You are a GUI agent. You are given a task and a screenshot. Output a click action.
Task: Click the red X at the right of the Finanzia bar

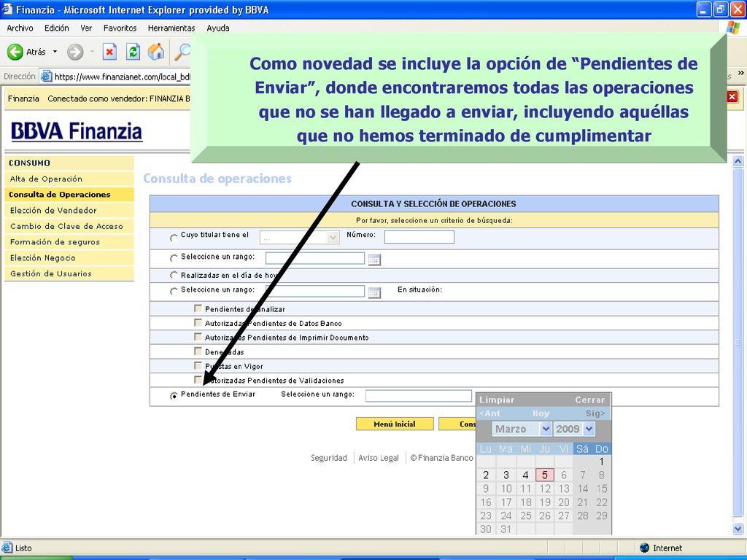732,97
